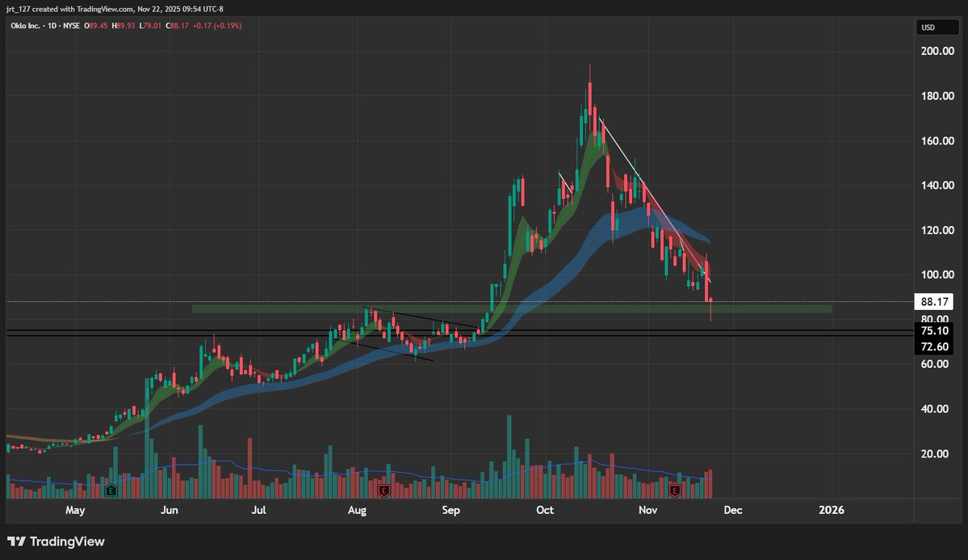The height and width of the screenshot is (560, 968).
Task: Click the 88.17 last price label
Action: (934, 302)
